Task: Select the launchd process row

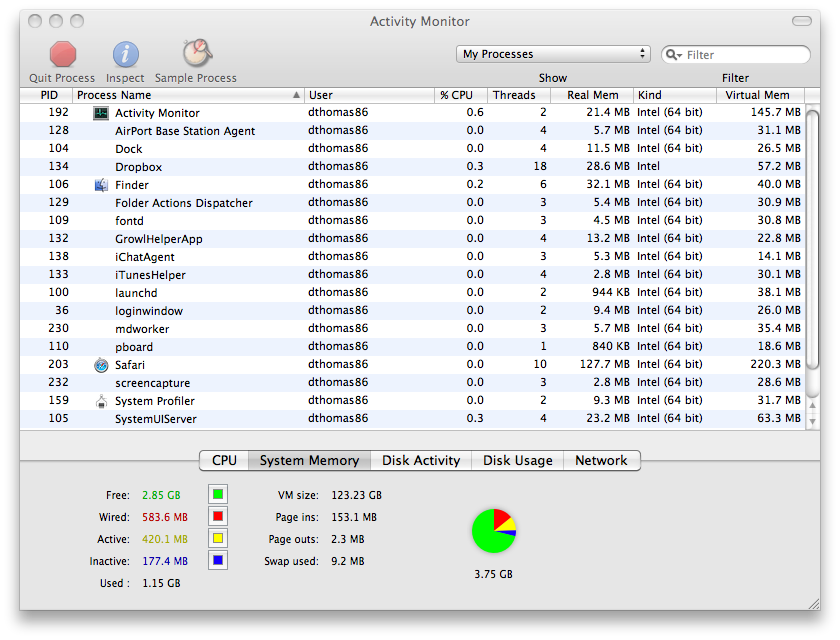Action: coord(412,292)
